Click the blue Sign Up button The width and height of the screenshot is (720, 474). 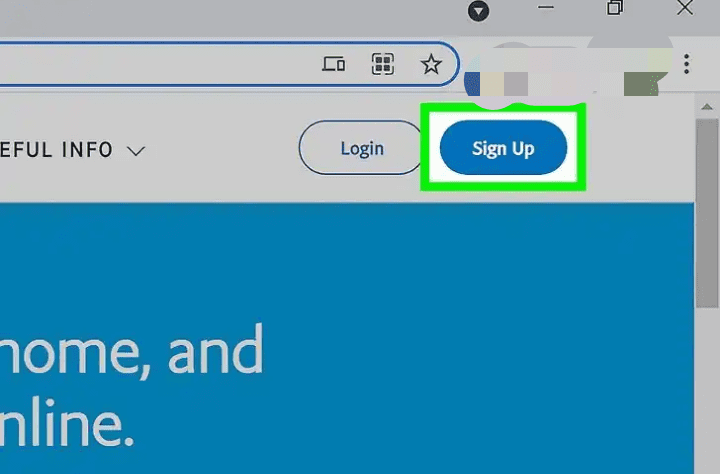tap(503, 148)
